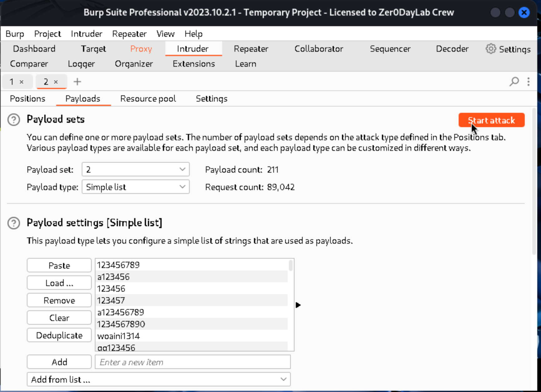Image resolution: width=541 pixels, height=392 pixels.
Task: Select Intruder attack tab 2
Action: pos(46,82)
